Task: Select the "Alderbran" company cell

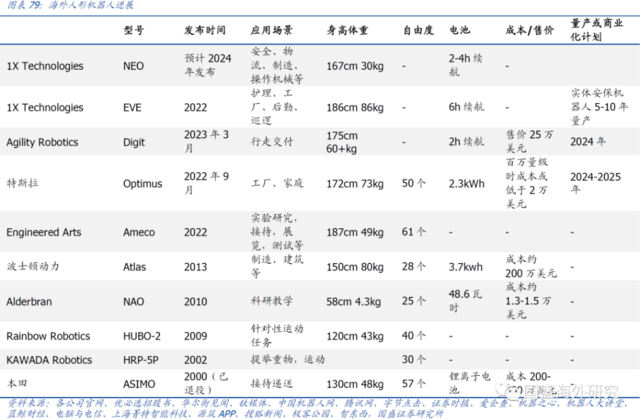Action: tap(29, 302)
